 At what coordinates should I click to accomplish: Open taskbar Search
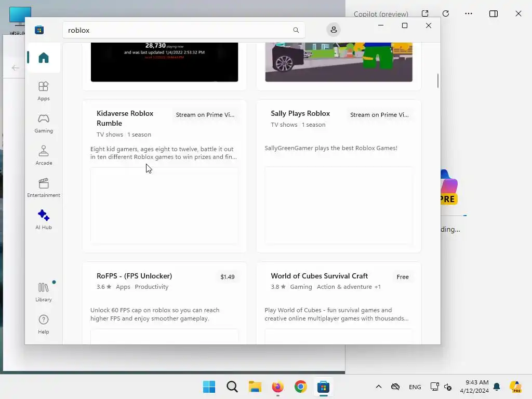point(232,387)
